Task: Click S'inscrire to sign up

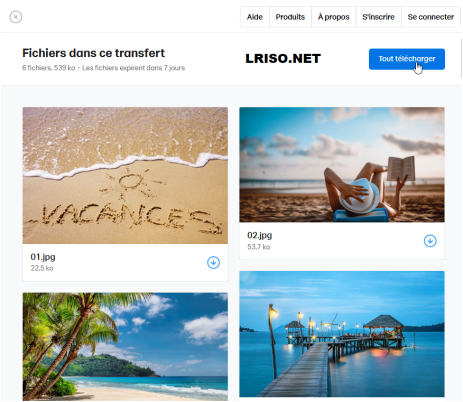Action: click(378, 17)
